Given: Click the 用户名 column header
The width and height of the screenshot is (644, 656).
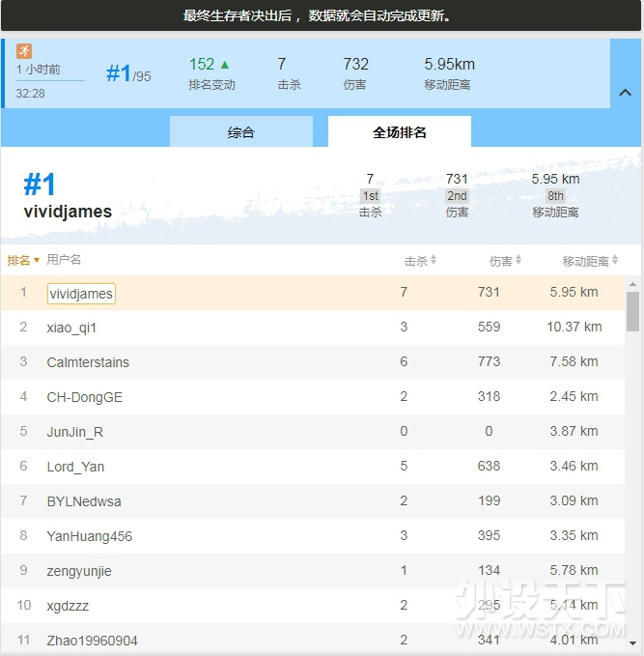Looking at the screenshot, I should click(64, 261).
